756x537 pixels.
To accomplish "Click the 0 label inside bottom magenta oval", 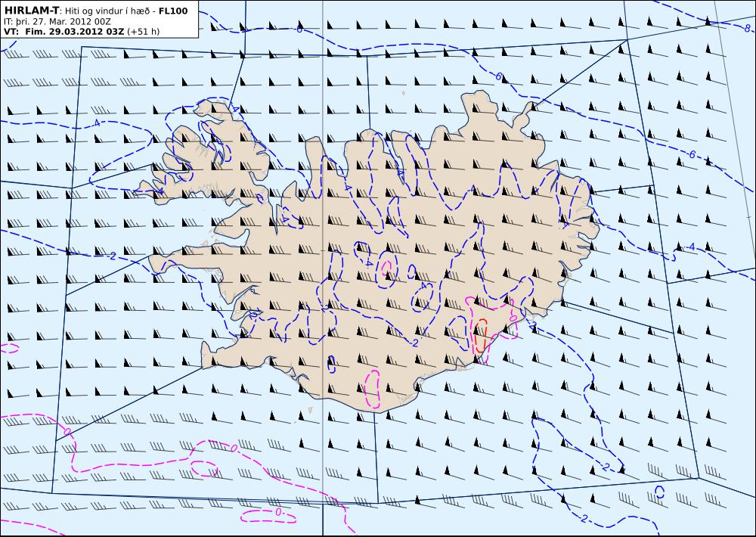I will [278, 512].
